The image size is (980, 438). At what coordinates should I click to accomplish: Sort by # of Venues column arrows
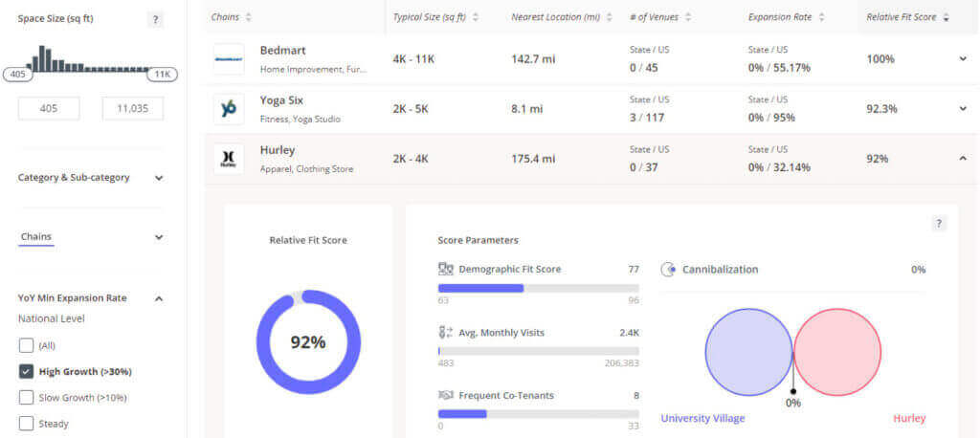(688, 17)
